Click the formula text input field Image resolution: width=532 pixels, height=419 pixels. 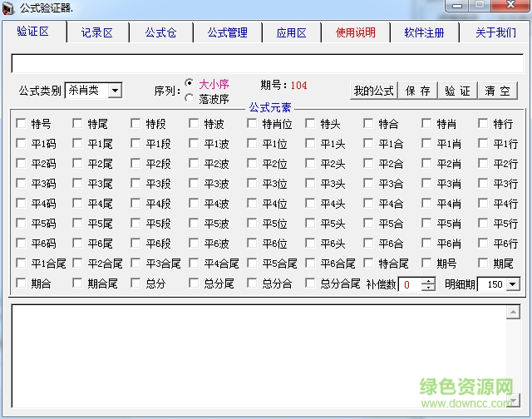point(268,63)
